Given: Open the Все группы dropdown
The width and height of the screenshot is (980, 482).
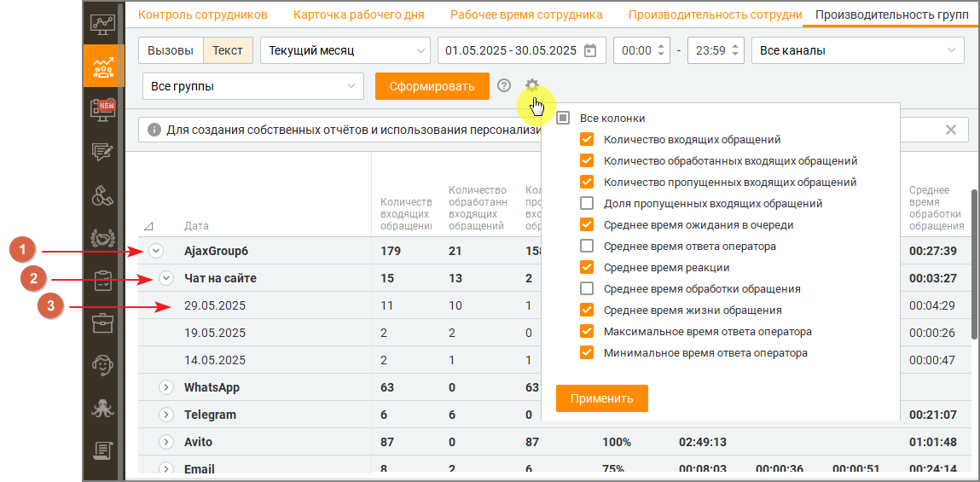Looking at the screenshot, I should pyautogui.click(x=253, y=86).
